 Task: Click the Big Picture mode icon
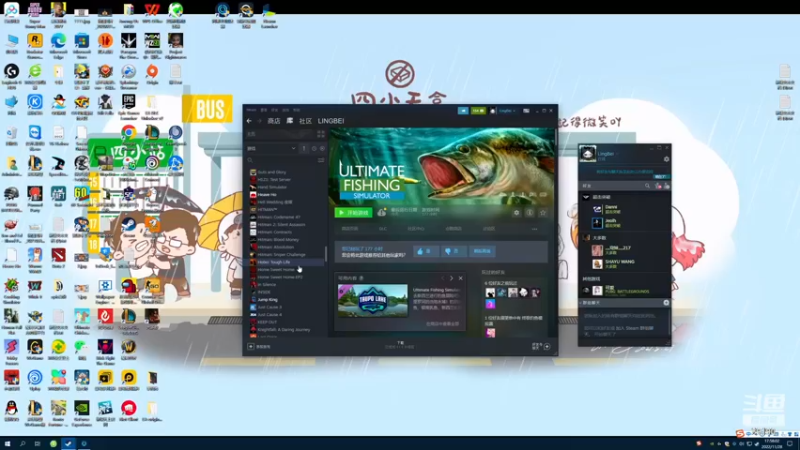[x=526, y=111]
